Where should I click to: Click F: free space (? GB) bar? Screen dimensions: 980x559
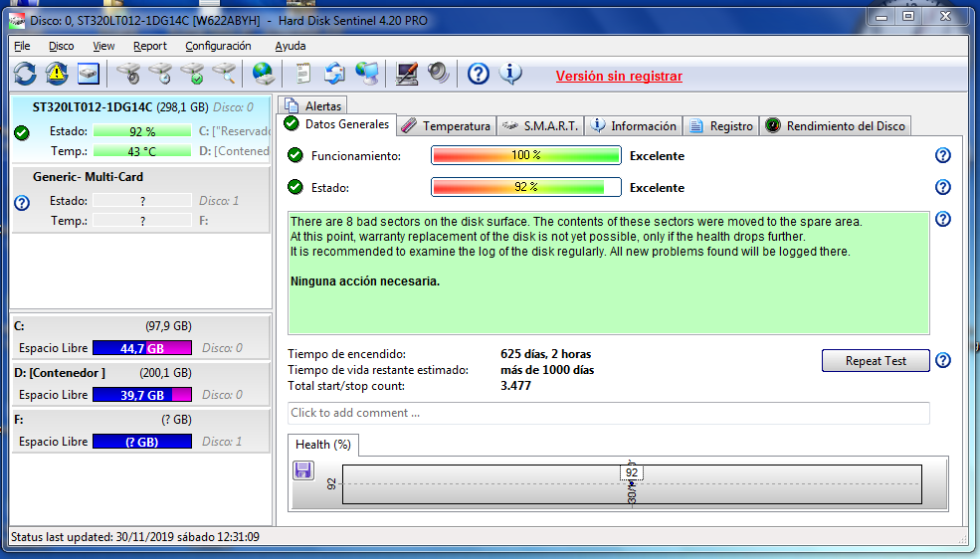click(142, 442)
